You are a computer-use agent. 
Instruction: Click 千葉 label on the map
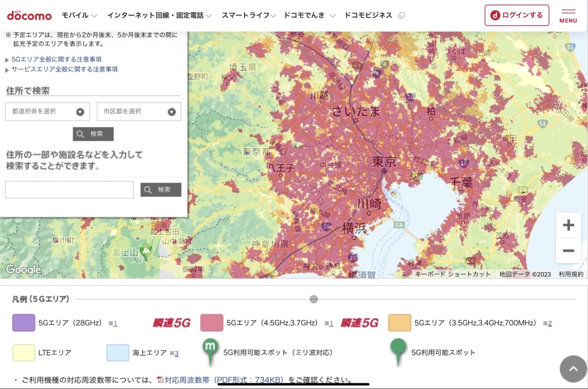[461, 182]
